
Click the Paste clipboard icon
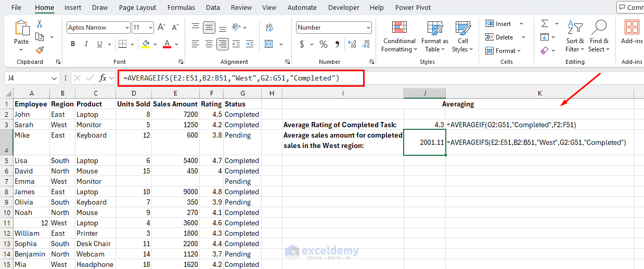(21, 28)
